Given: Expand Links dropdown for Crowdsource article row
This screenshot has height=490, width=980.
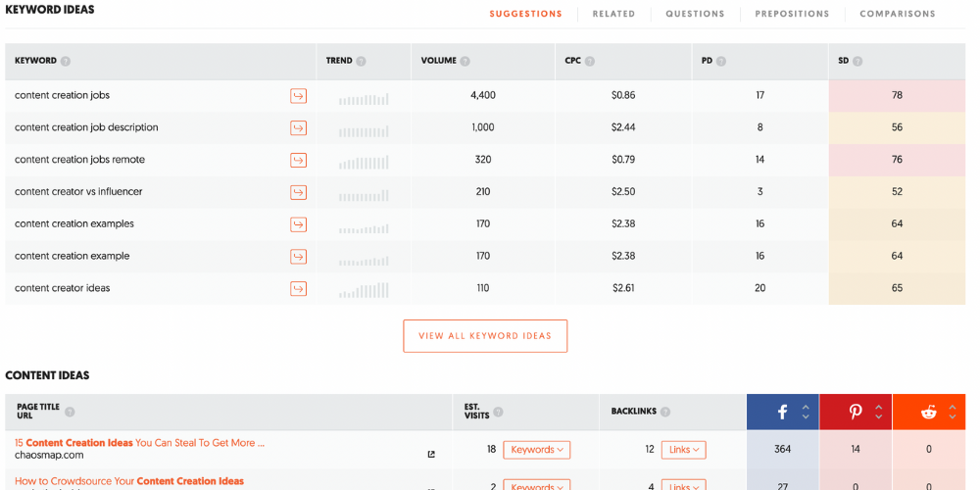Looking at the screenshot, I should 684,485.
